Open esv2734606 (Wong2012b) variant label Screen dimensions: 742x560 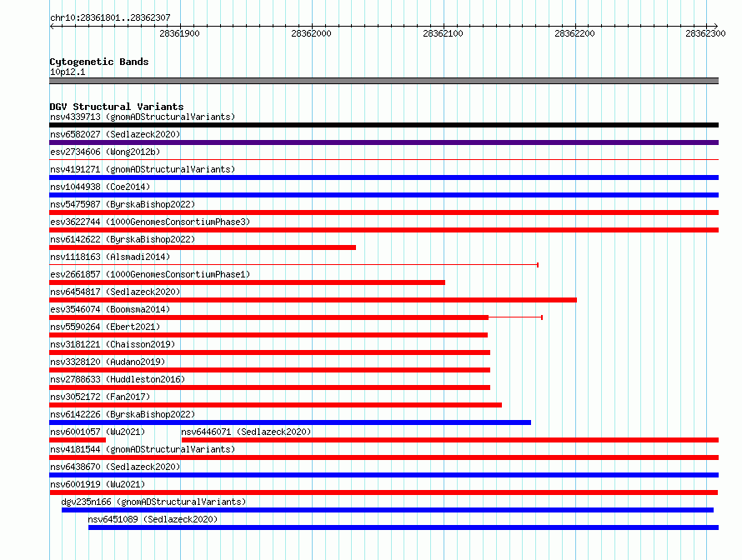[x=105, y=152]
